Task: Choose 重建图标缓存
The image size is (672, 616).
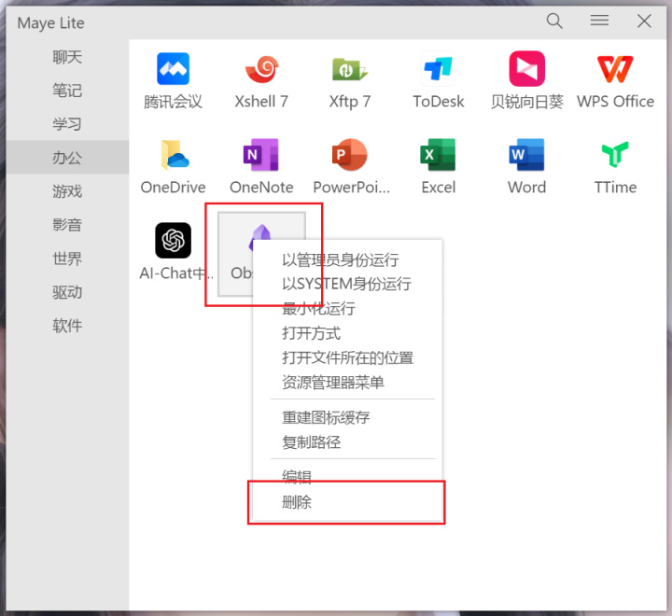Action: pyautogui.click(x=347, y=417)
